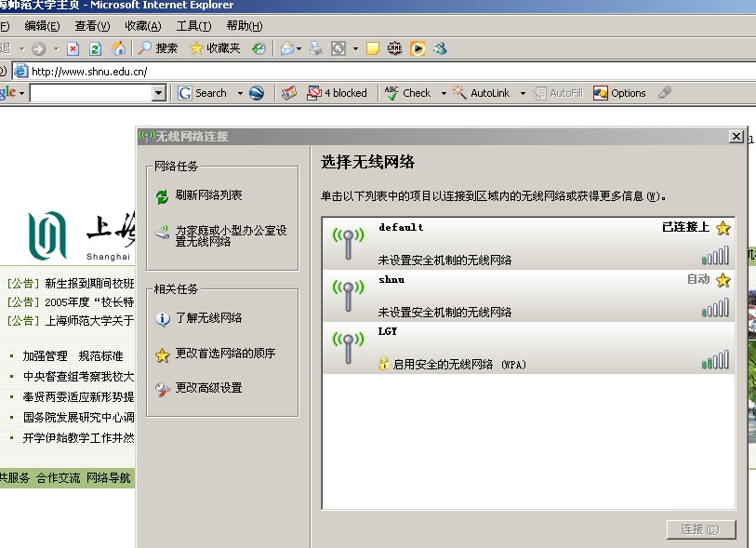Click 刷新网络列表 to refresh the network list

pyautogui.click(x=199, y=195)
